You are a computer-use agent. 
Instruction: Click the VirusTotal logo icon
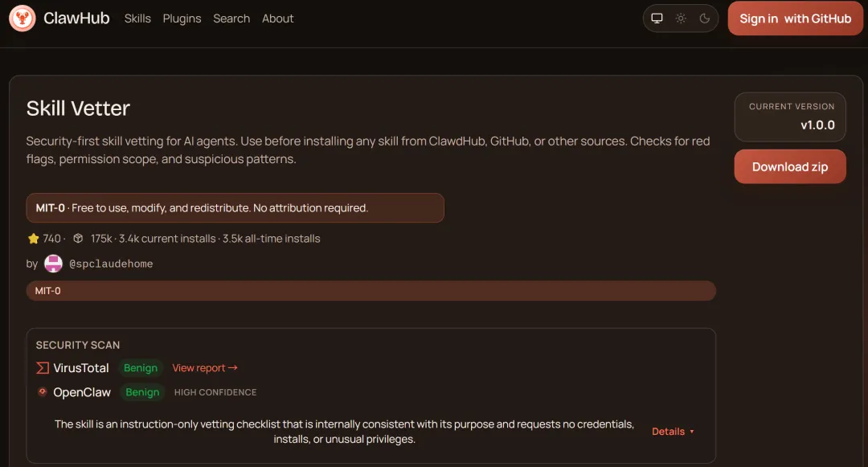coord(43,368)
